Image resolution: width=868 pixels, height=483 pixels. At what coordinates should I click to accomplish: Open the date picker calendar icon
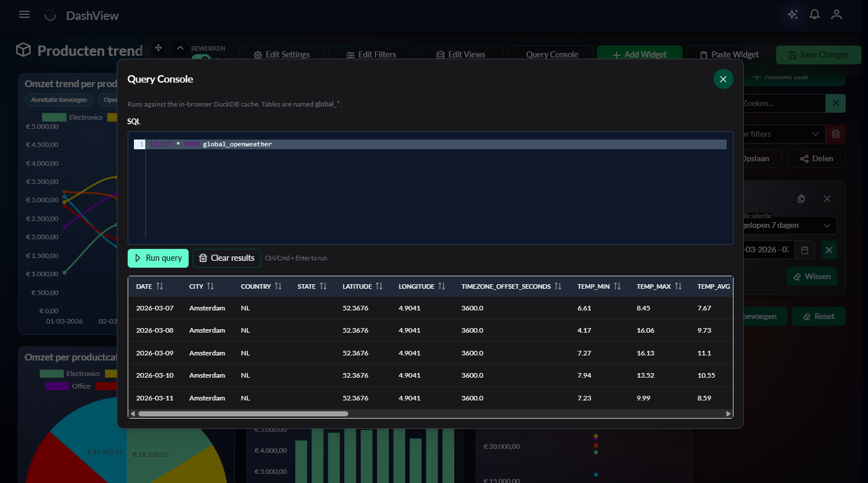(x=805, y=250)
